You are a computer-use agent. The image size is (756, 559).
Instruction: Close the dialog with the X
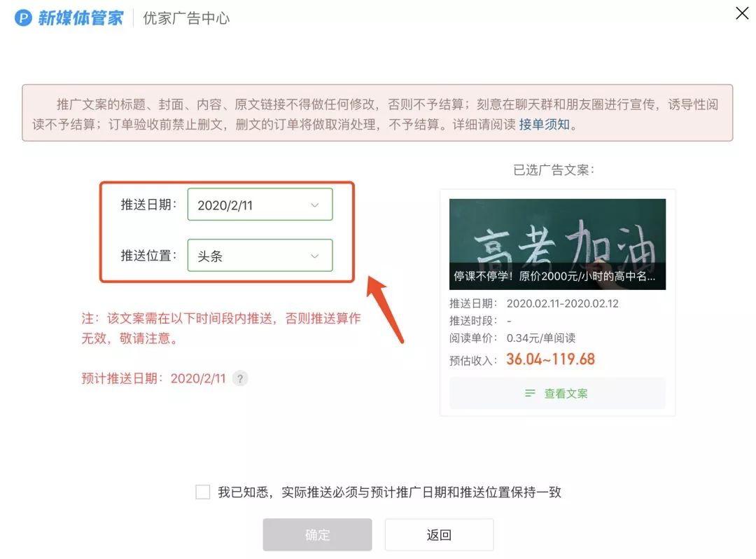(x=741, y=13)
